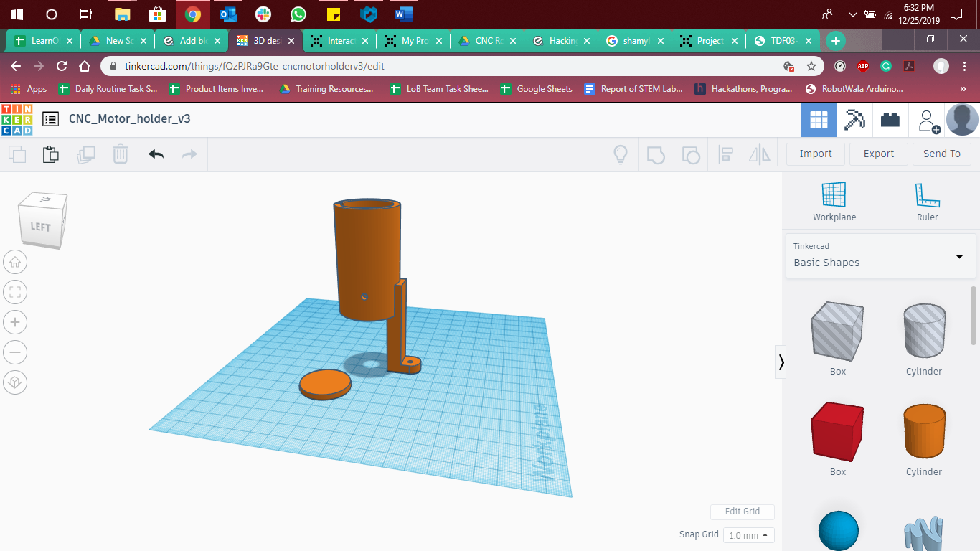The width and height of the screenshot is (980, 551).
Task: Open the Snap Grid value dropdown
Action: (x=748, y=534)
